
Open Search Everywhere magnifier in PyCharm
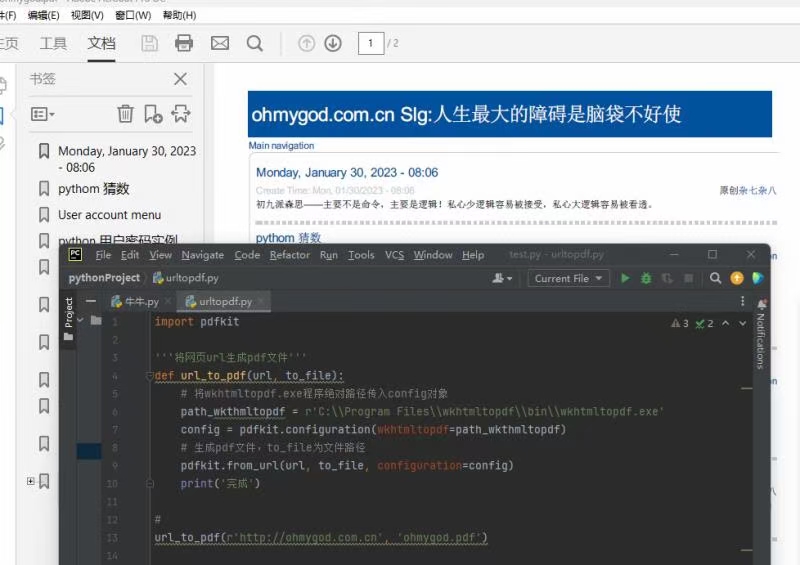[x=715, y=278]
